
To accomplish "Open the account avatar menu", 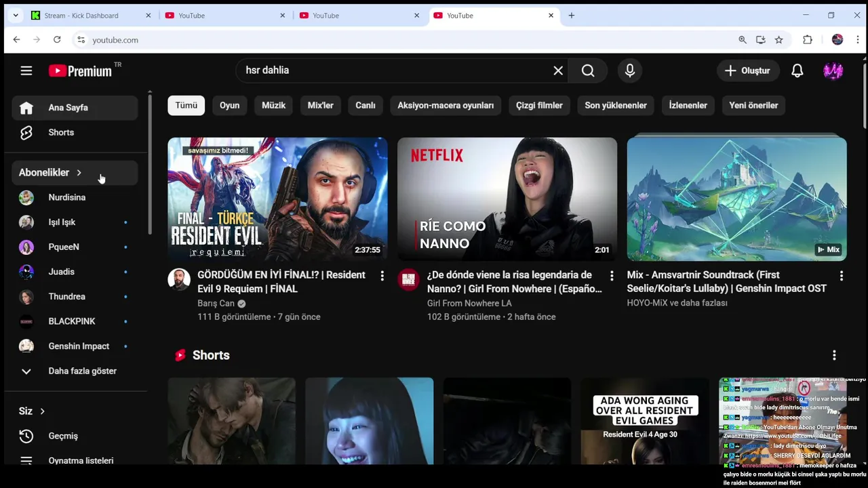I will pos(833,70).
